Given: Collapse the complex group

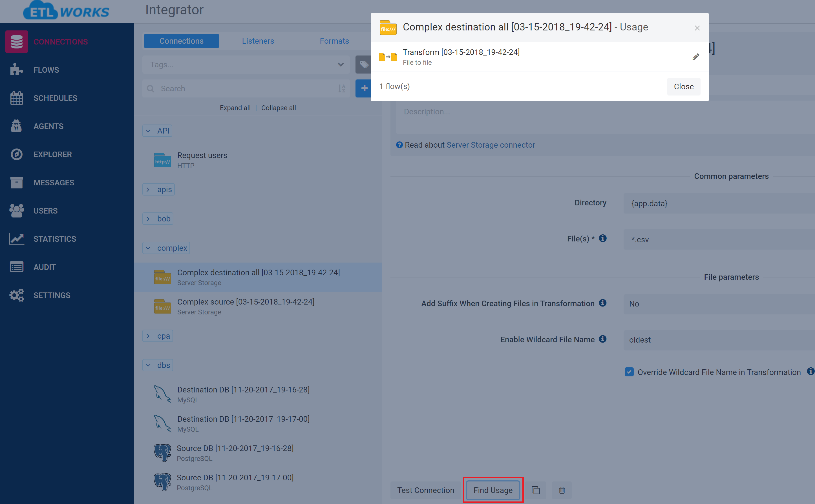Looking at the screenshot, I should coord(166,248).
